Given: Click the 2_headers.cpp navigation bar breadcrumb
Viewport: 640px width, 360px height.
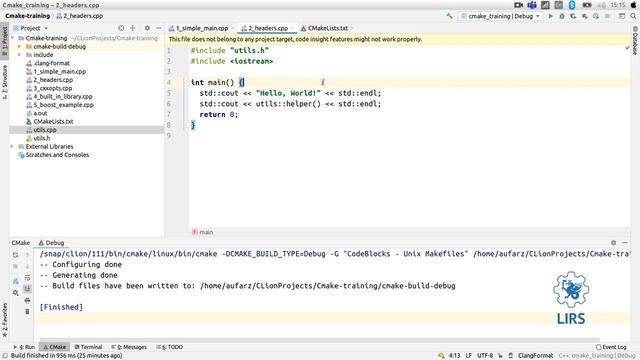Looking at the screenshot, I should (80, 16).
